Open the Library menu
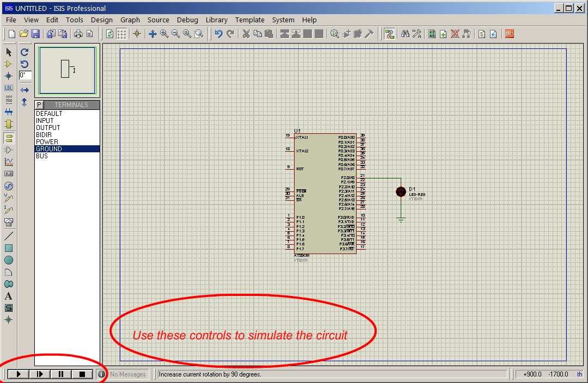The height and width of the screenshot is (383, 588). [216, 20]
